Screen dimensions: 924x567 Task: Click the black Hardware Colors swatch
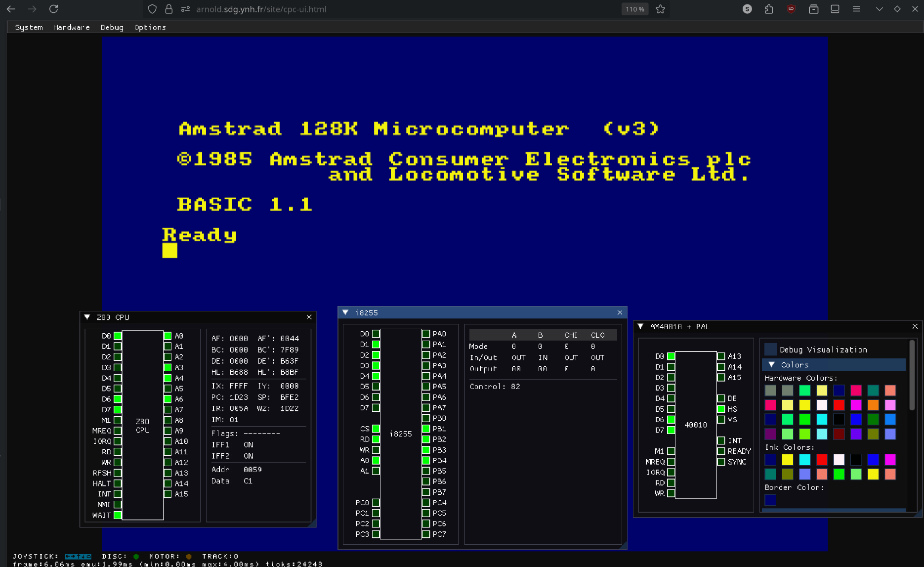pos(839,419)
